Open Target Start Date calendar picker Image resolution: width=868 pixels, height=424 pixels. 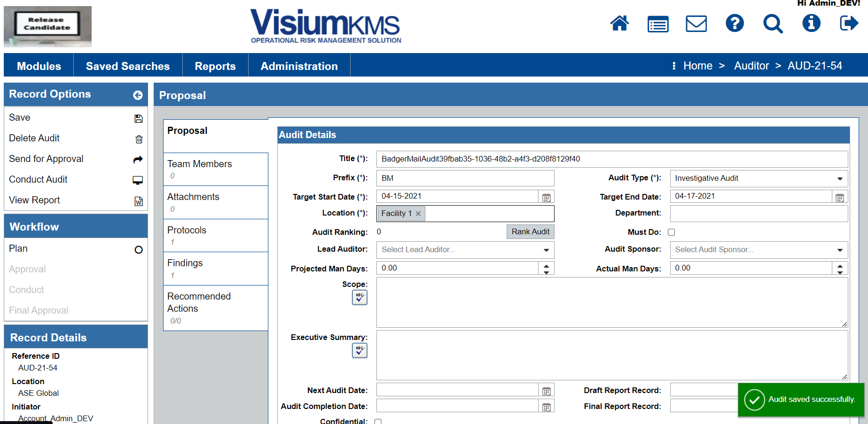click(x=547, y=198)
